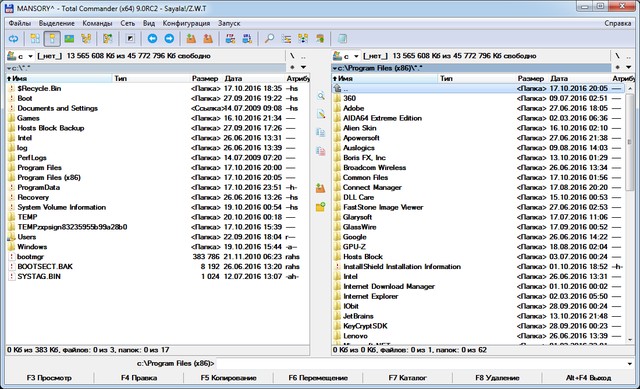Click the left panel root backslash button
640x389 pixels.
[292, 56]
